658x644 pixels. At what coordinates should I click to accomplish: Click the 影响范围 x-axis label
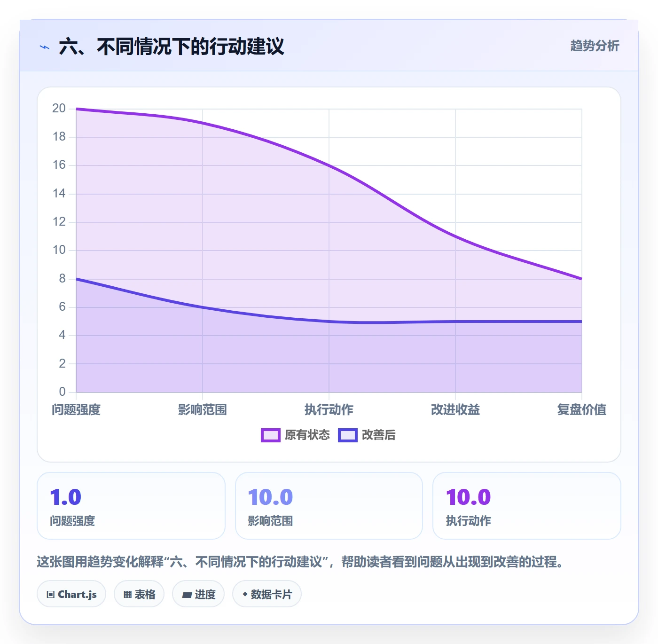click(203, 410)
